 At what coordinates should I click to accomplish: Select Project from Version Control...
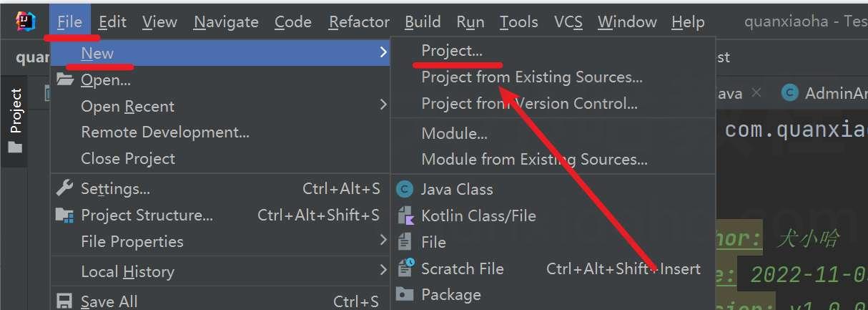pos(529,104)
